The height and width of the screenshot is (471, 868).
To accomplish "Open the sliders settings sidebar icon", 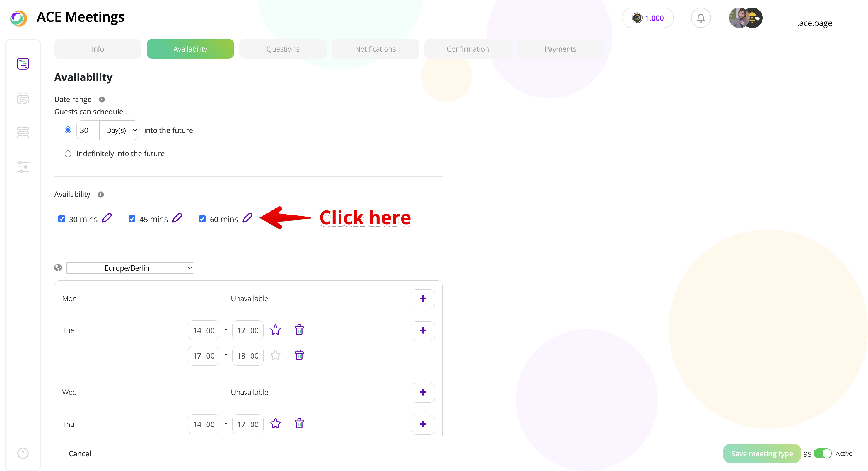I will point(23,167).
